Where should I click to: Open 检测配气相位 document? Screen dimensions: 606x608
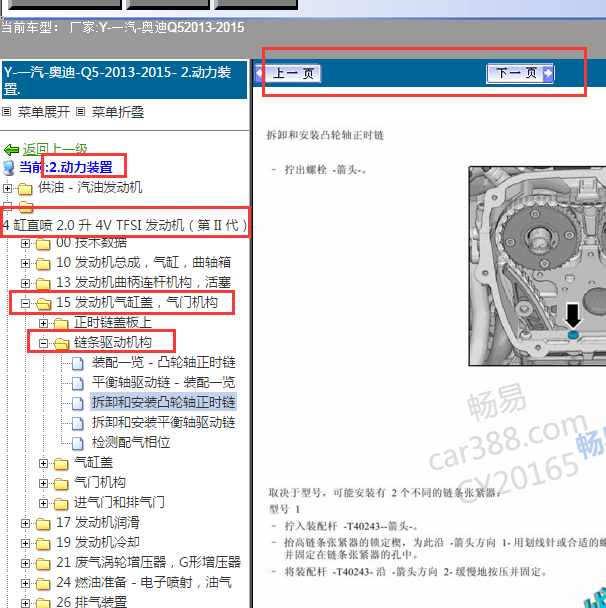[131, 442]
